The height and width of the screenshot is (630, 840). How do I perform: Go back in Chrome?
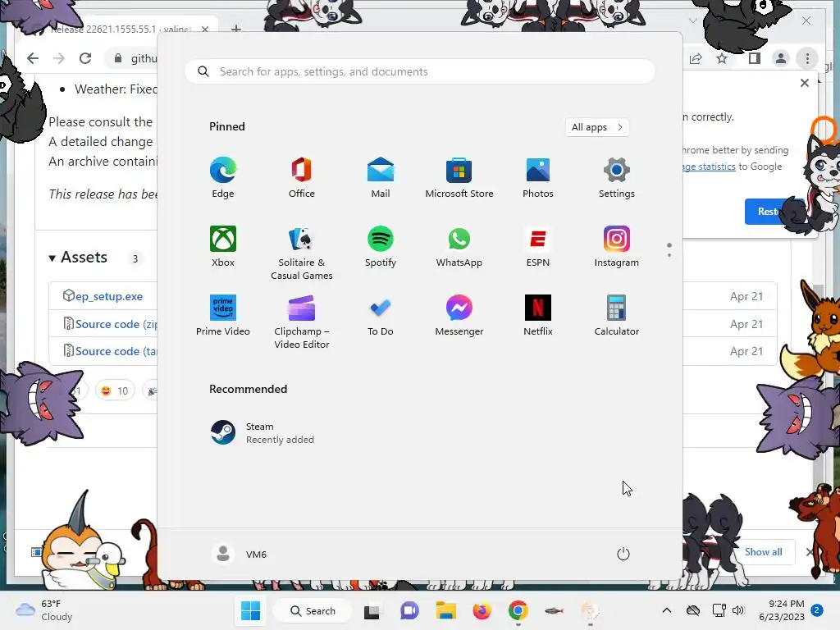click(33, 58)
